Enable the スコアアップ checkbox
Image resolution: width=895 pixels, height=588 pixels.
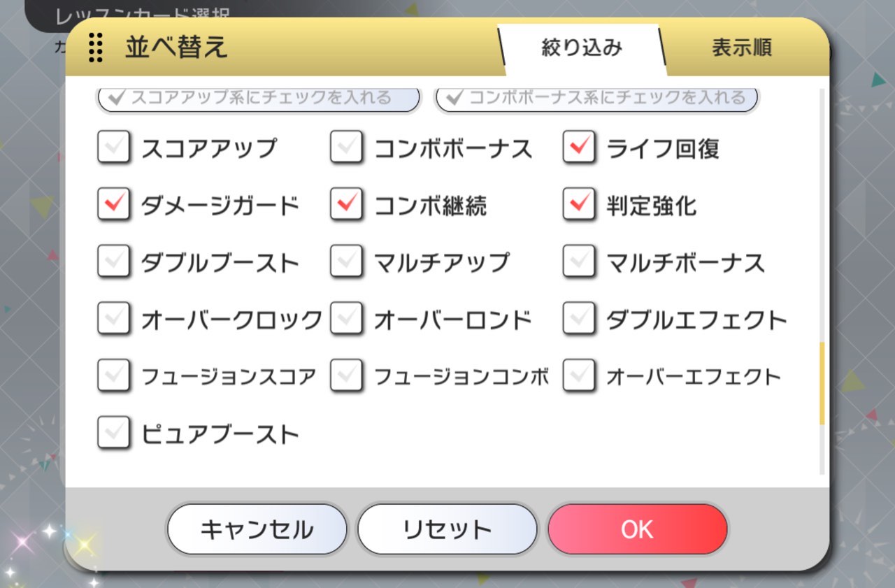[114, 148]
